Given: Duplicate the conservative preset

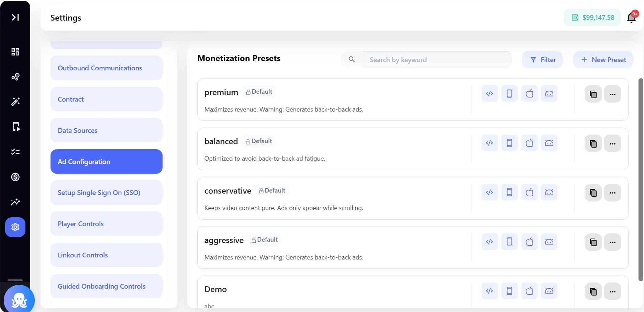Looking at the screenshot, I should (593, 193).
